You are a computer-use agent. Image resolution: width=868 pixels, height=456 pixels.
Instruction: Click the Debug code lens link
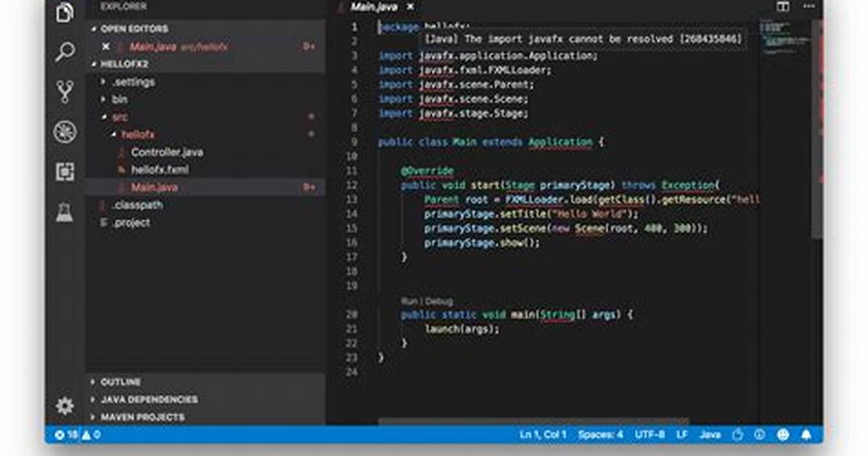click(439, 301)
